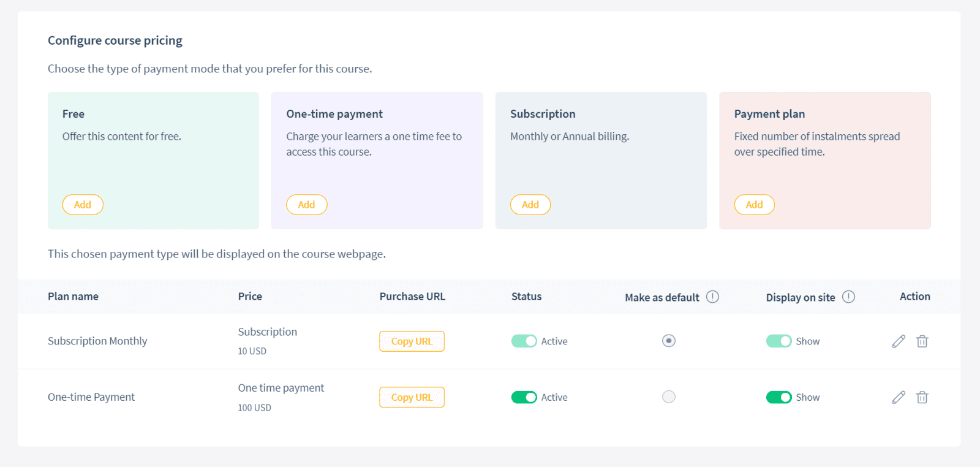The height and width of the screenshot is (467, 980).
Task: Select One-time Payment as default plan
Action: [x=669, y=397]
